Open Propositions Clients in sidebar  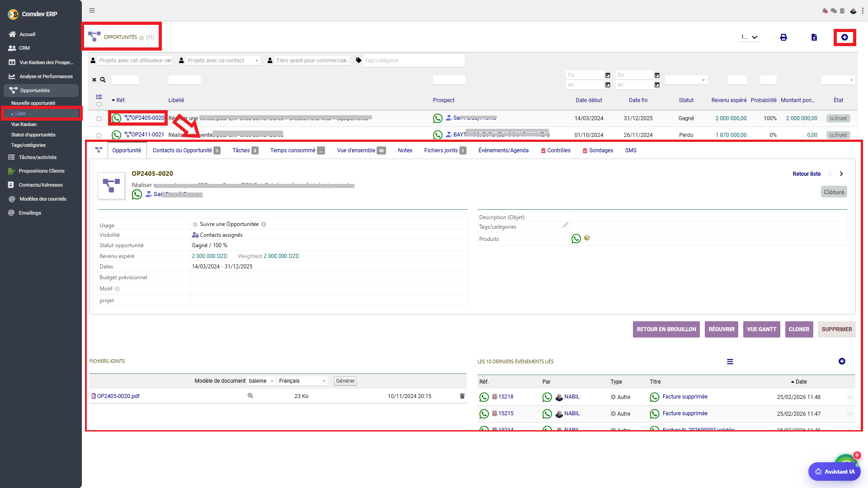click(41, 171)
